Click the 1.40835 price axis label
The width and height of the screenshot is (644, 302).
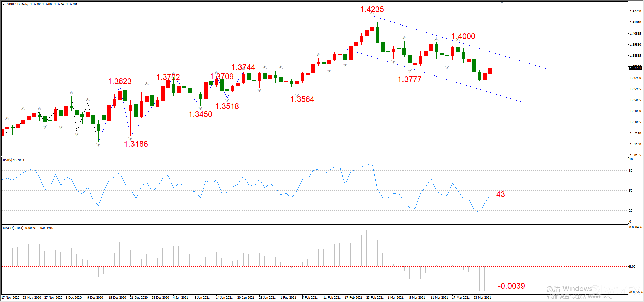[636, 34]
